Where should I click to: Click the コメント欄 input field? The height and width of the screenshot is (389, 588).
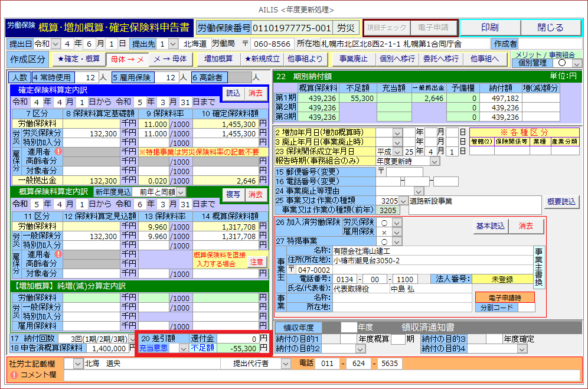pyautogui.click(x=322, y=375)
